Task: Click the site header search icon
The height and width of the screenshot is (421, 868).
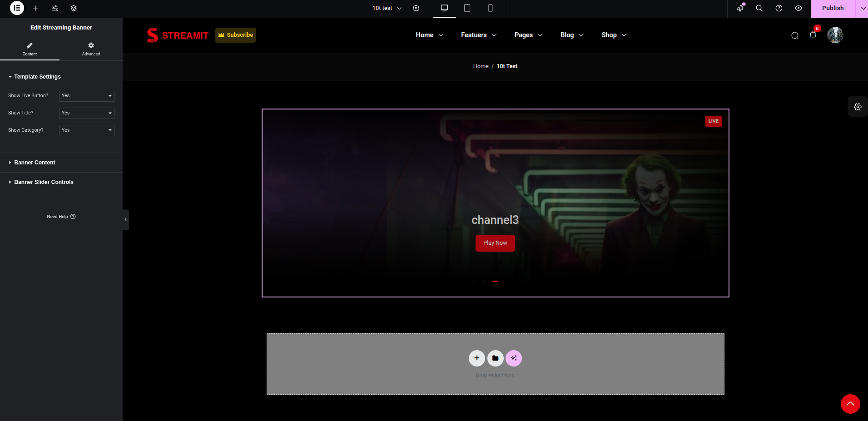Action: (795, 35)
